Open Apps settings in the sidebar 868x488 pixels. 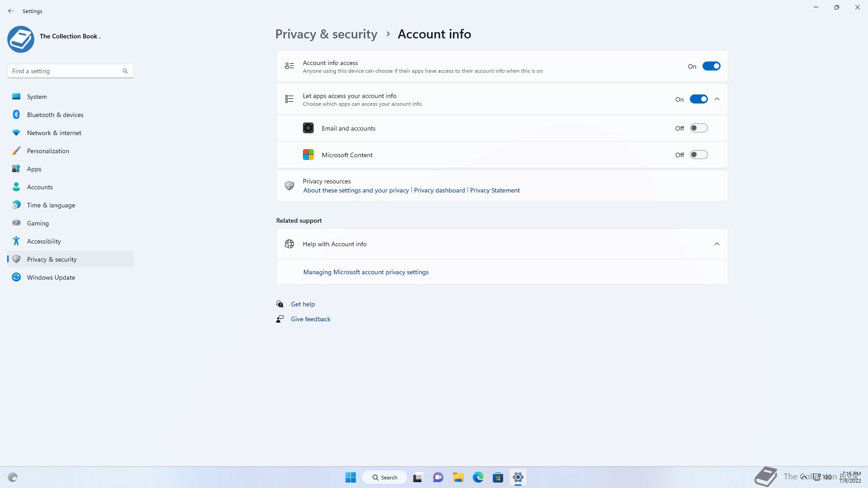[71, 169]
